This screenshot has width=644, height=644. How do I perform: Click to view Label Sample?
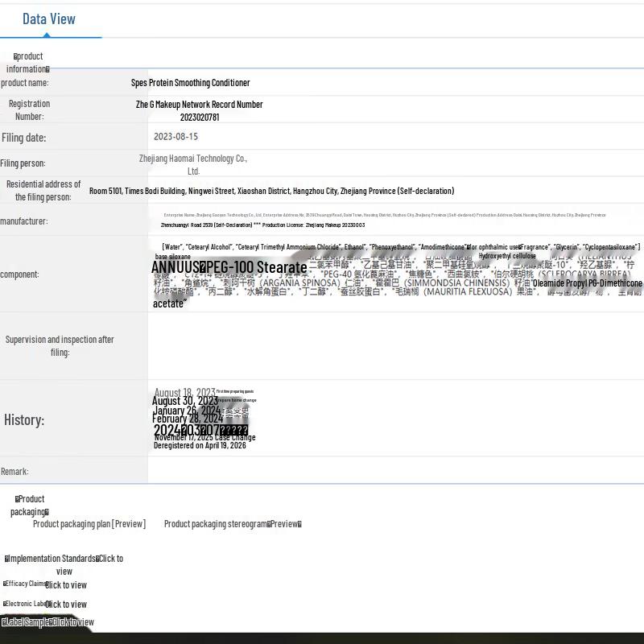[72, 621]
